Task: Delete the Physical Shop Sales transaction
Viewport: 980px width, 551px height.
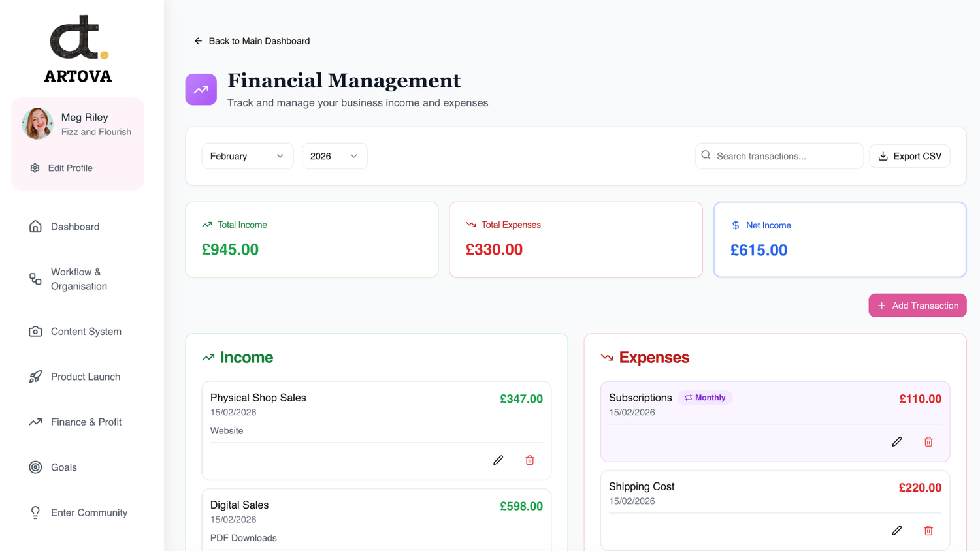Action: click(x=530, y=460)
